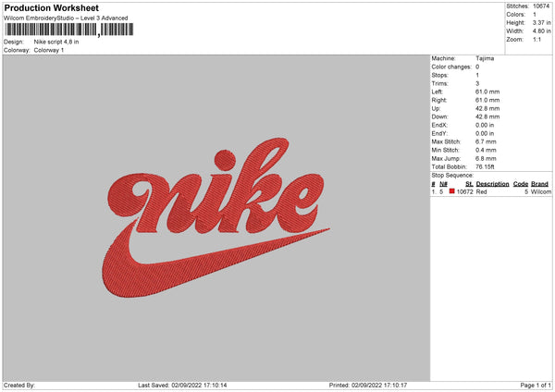Click the Total Bobbin value 76.15ft
Viewport: 555px width, 392px height.
(x=485, y=166)
